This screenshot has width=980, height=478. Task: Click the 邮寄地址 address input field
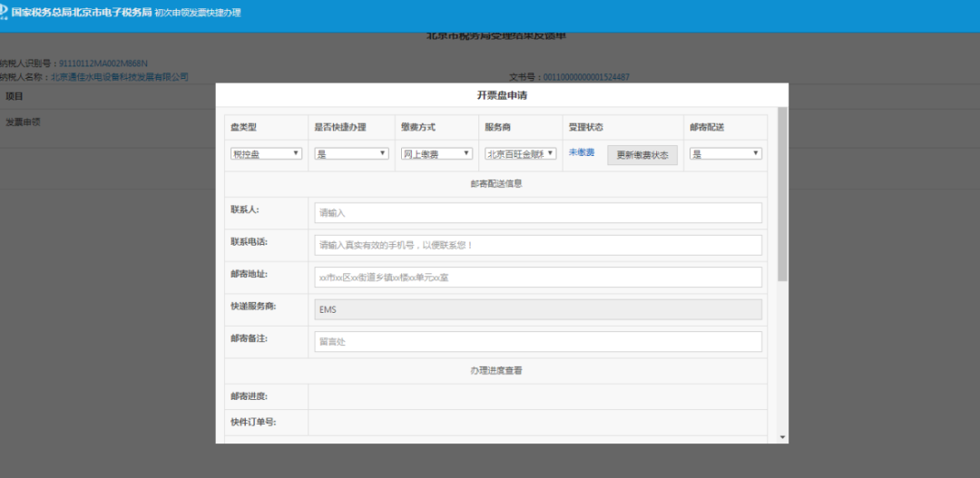pos(537,278)
